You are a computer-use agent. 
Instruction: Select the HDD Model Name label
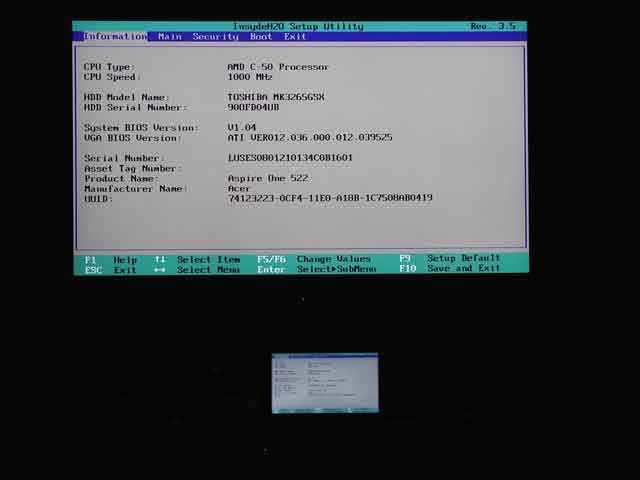[126, 98]
